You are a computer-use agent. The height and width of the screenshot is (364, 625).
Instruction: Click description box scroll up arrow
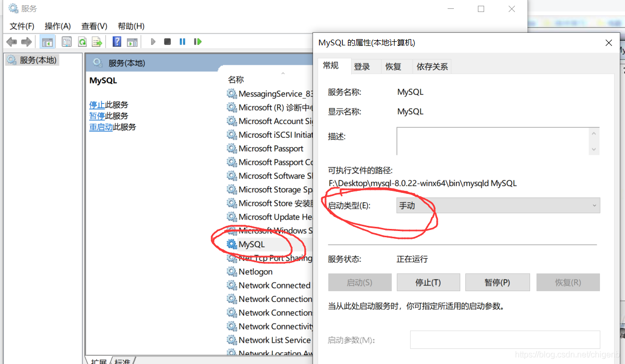[x=594, y=134]
